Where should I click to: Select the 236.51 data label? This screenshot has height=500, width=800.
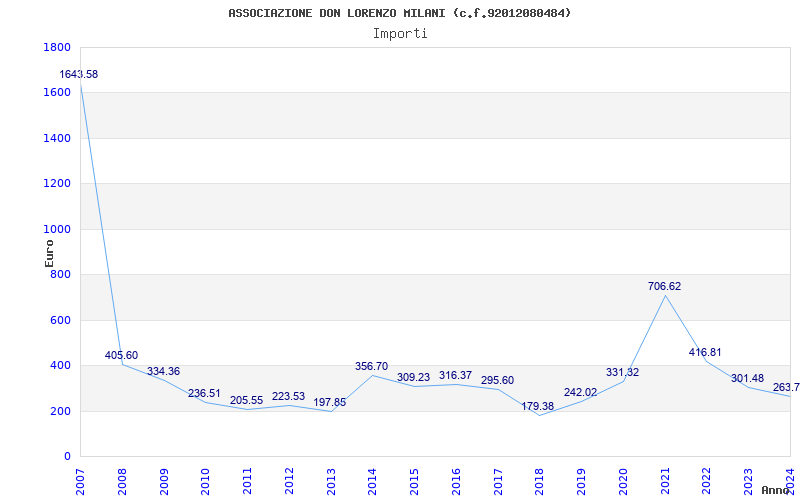click(x=205, y=393)
